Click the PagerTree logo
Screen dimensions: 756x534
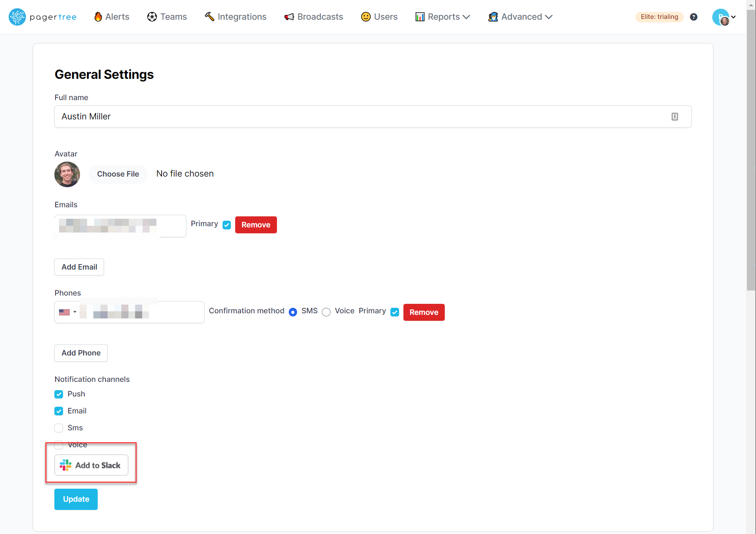[x=42, y=17]
